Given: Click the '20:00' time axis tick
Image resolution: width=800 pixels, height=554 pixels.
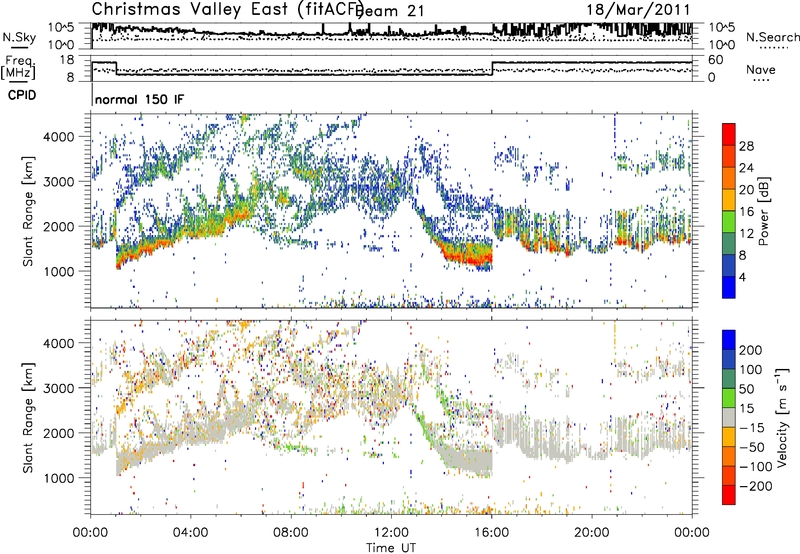Looking at the screenshot, I should (591, 533).
